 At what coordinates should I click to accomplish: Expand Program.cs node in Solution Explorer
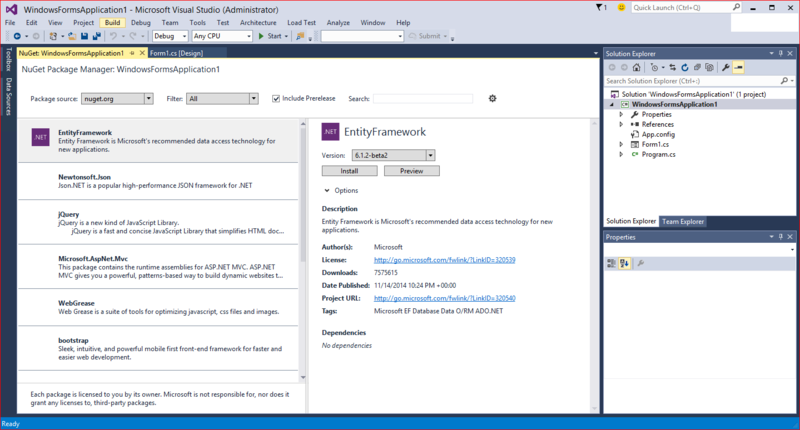tap(621, 154)
